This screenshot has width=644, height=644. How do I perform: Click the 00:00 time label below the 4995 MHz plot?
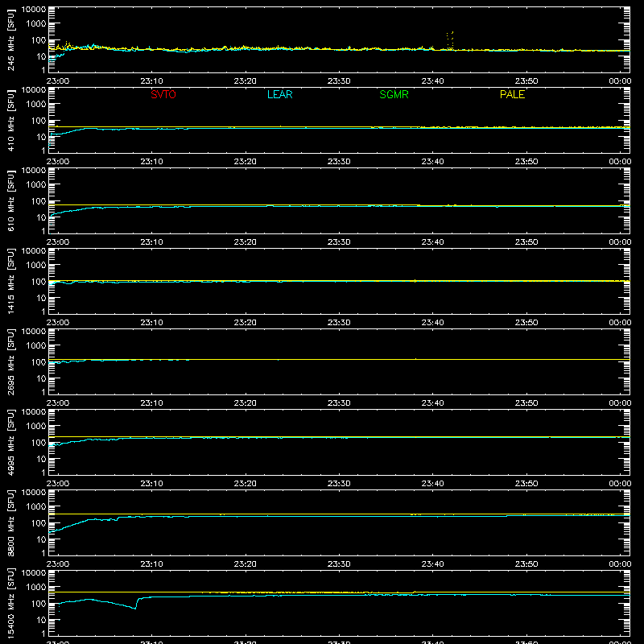click(620, 484)
